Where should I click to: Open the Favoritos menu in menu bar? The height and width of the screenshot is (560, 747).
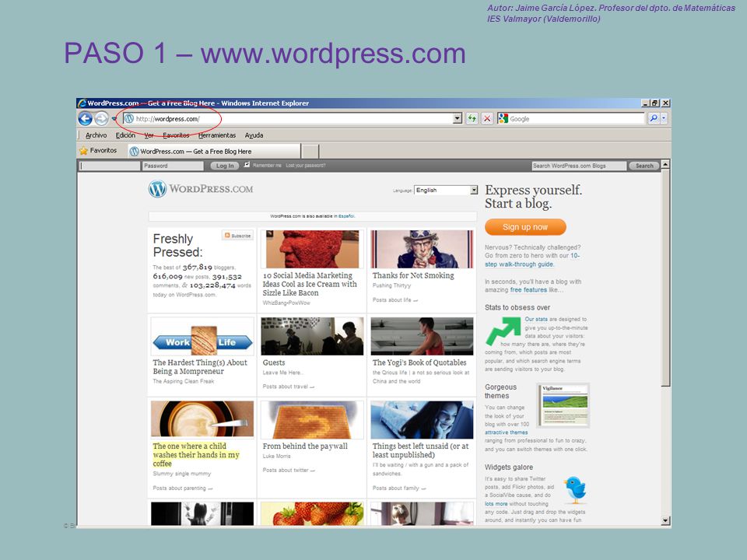point(176,135)
